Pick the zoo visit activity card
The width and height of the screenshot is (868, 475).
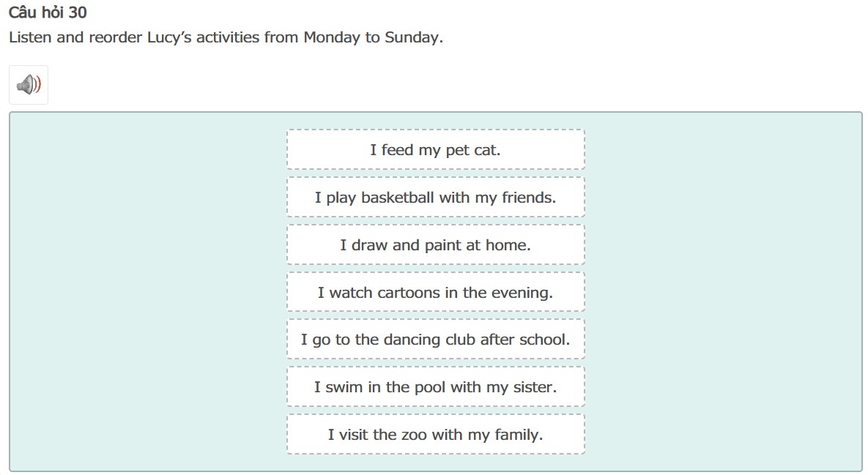pyautogui.click(x=435, y=435)
